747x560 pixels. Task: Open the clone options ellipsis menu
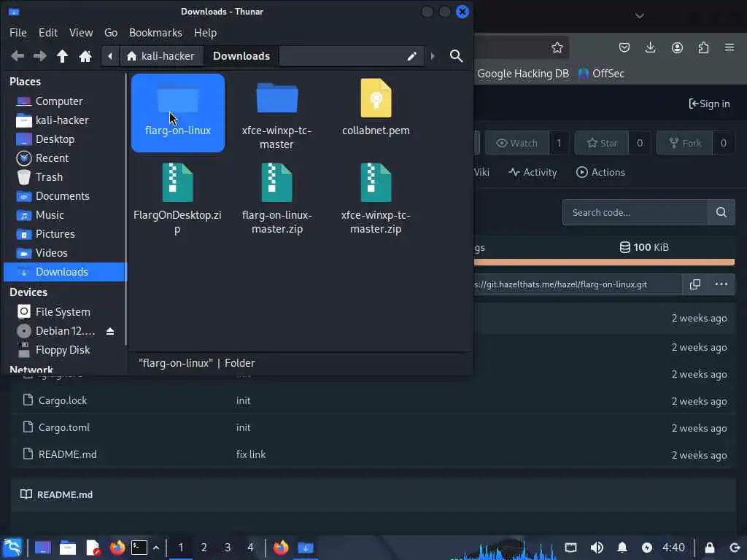[x=721, y=284]
